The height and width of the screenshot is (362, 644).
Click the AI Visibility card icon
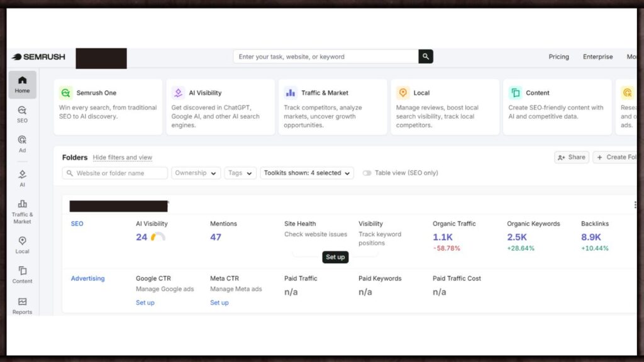(178, 93)
